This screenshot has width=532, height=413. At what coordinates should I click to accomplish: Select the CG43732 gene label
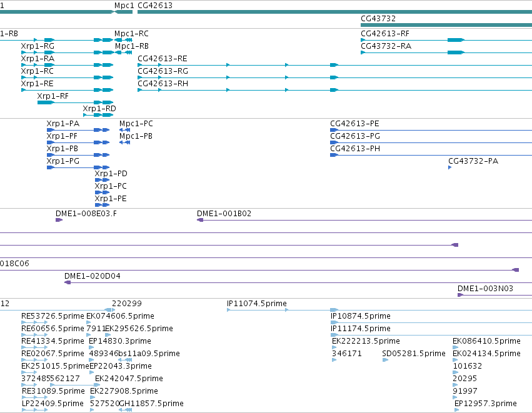pyautogui.click(x=378, y=19)
